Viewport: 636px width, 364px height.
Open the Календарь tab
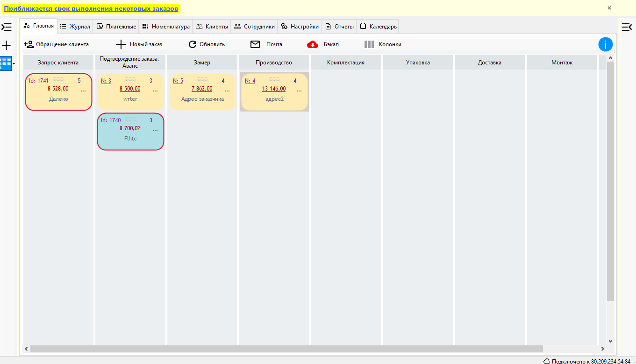(378, 27)
